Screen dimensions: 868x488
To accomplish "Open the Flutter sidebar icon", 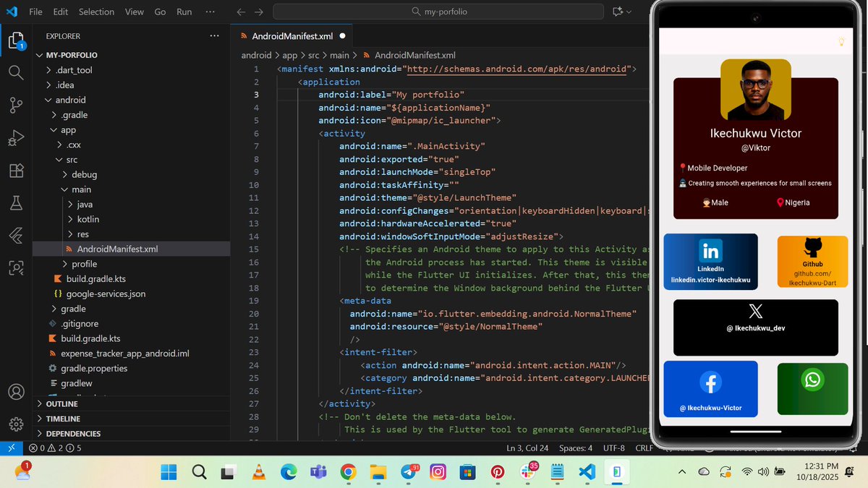I will (16, 236).
